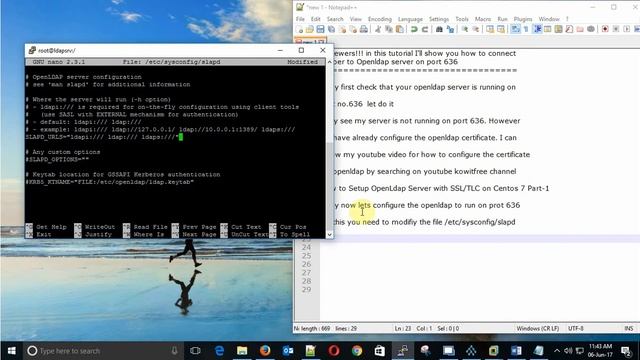640x360 pixels.
Task: Open Outlook from the taskbar
Action: 288,351
